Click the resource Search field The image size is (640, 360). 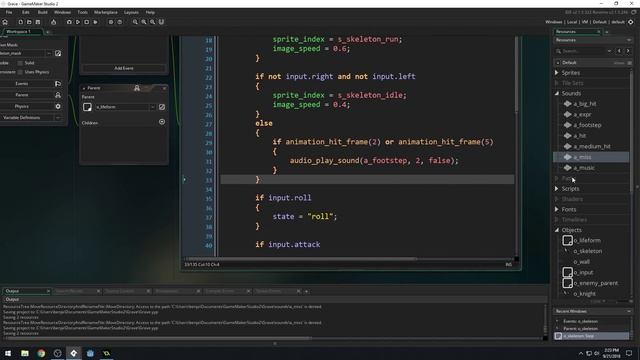click(x=583, y=51)
